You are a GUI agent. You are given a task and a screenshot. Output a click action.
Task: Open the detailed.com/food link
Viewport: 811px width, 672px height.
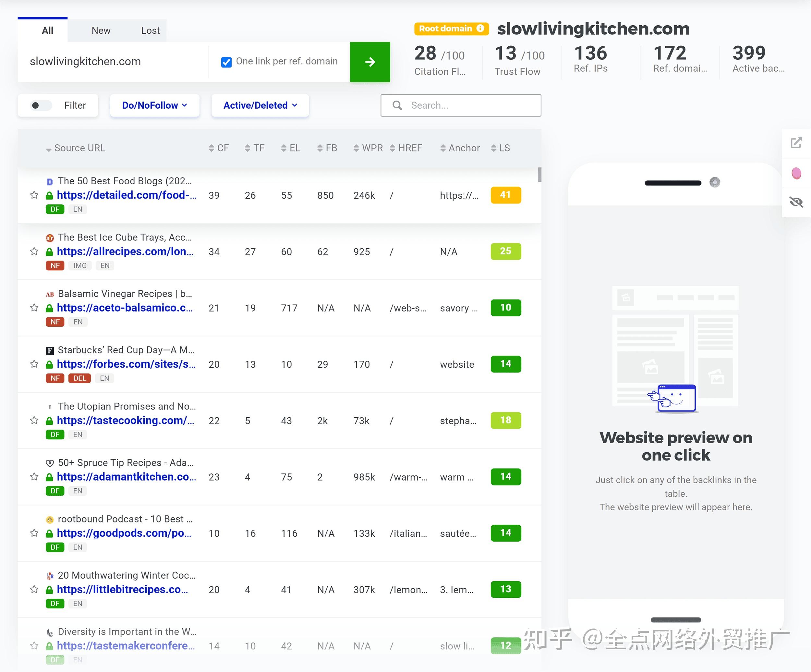coord(127,195)
